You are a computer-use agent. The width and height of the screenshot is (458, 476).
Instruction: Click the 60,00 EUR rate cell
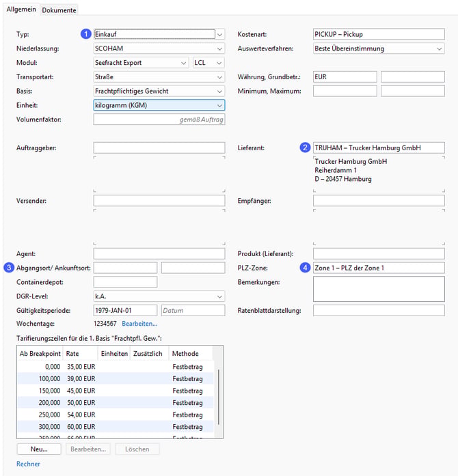81,427
